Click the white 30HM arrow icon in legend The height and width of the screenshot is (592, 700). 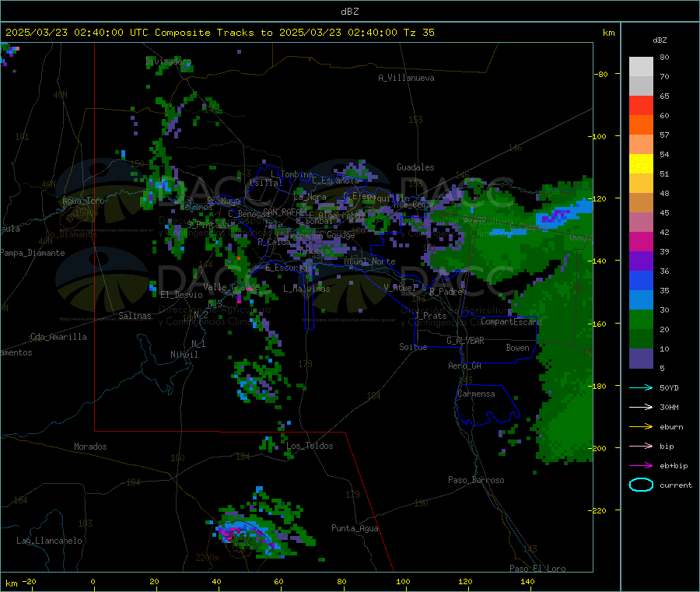coord(641,407)
